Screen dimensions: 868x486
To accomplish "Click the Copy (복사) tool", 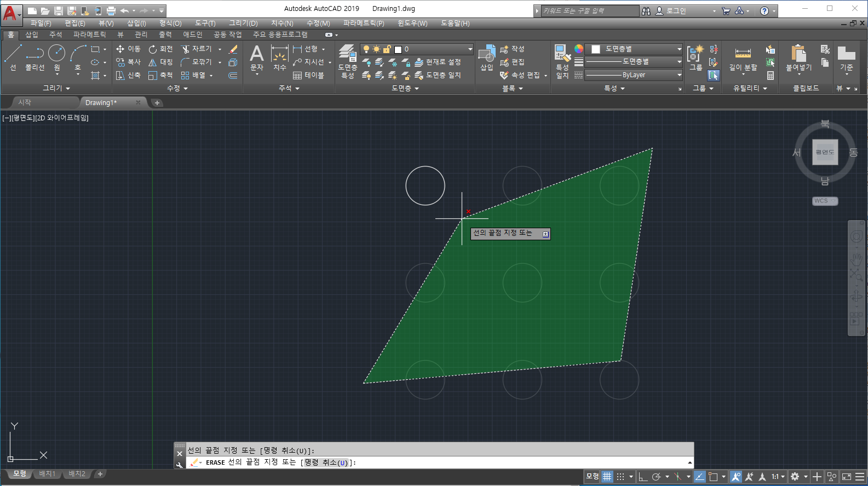I will (x=128, y=62).
